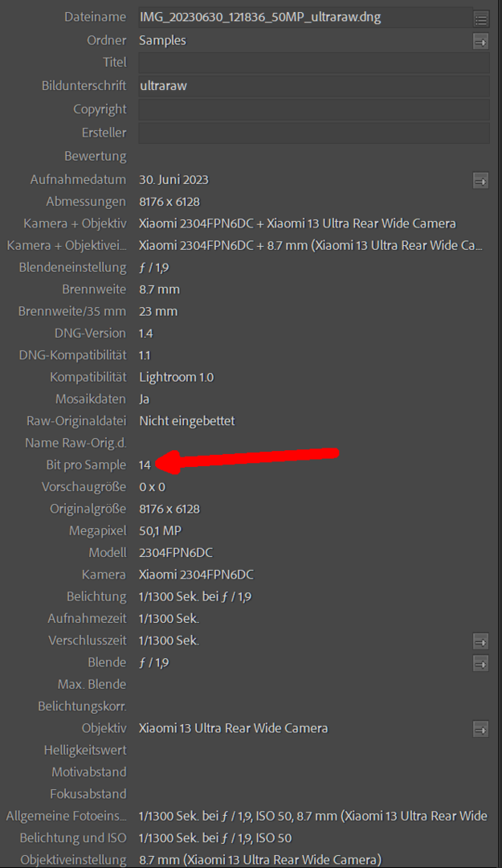Open the batch rename icon beside Dateiname
This screenshot has height=868, width=502.
point(480,18)
